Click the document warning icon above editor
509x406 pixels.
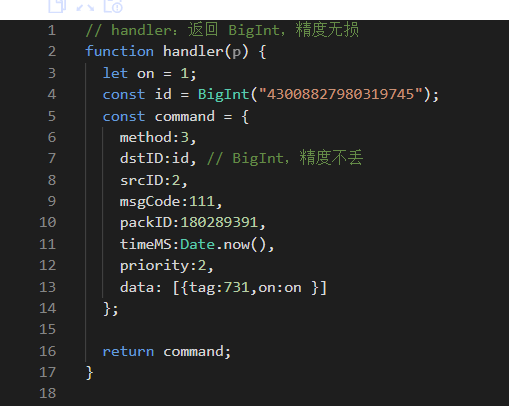(x=113, y=6)
